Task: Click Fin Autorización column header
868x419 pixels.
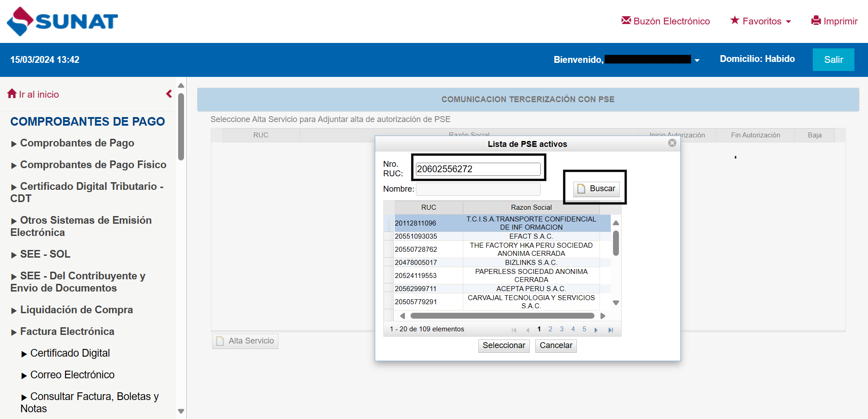Action: (x=755, y=135)
